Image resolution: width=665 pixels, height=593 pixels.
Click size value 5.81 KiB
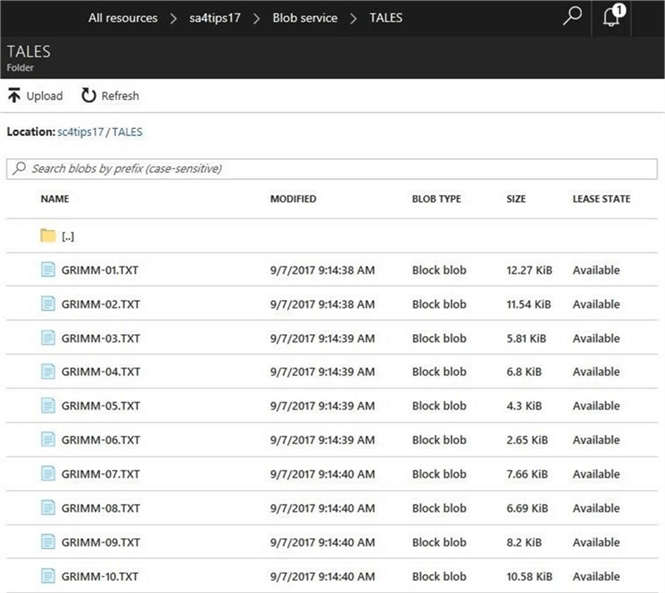pyautogui.click(x=526, y=338)
